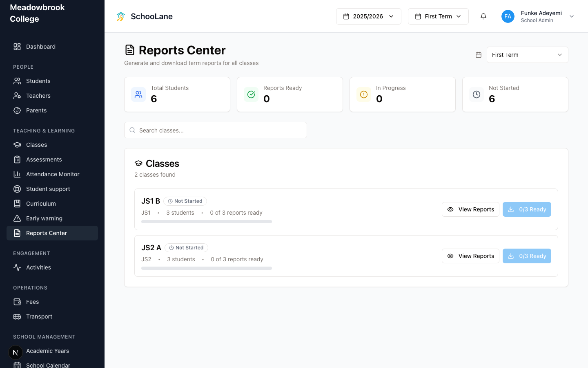Image resolution: width=588 pixels, height=368 pixels.
Task: Click the In Progress warning icon
Action: [364, 94]
